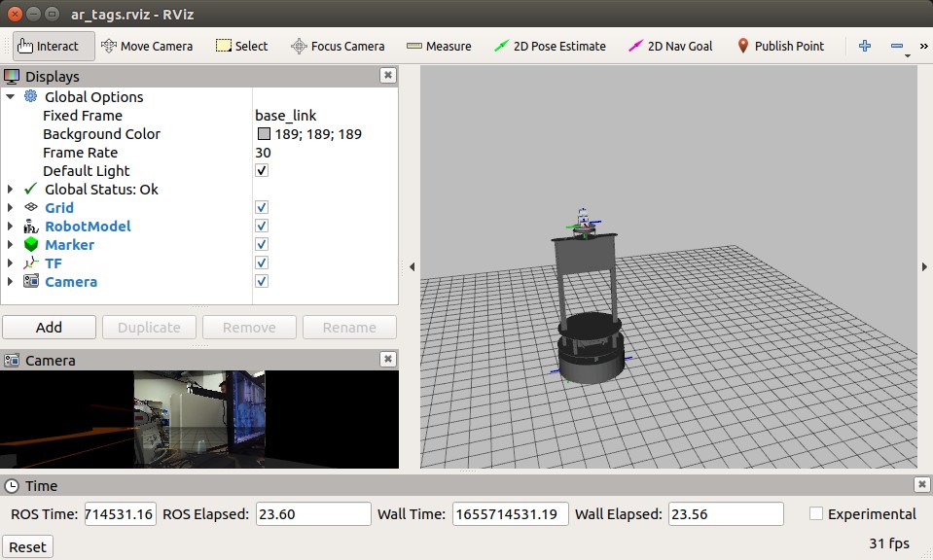Click the ROS Time field

point(121,513)
